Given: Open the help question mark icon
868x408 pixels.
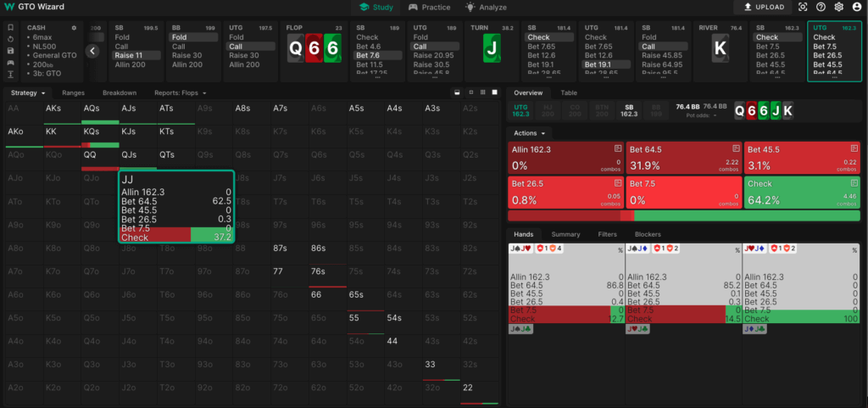Looking at the screenshot, I should click(x=821, y=7).
